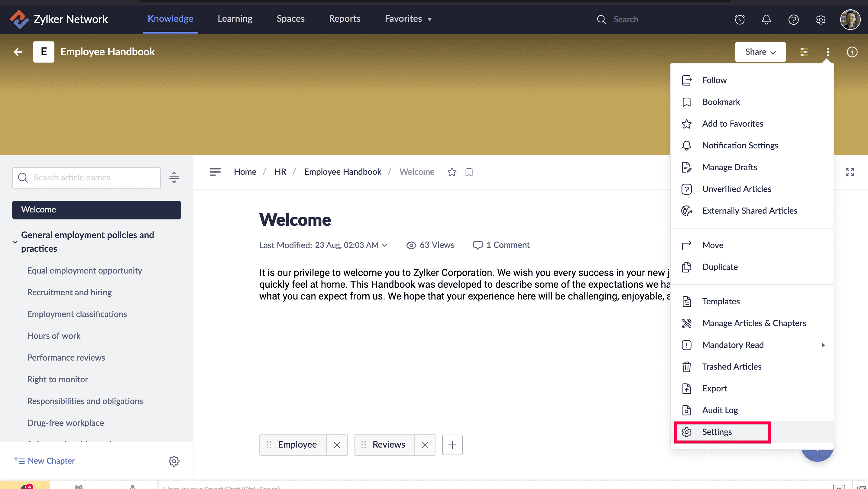Image resolution: width=868 pixels, height=489 pixels.
Task: Open the recent activity clock icon
Action: tap(740, 20)
